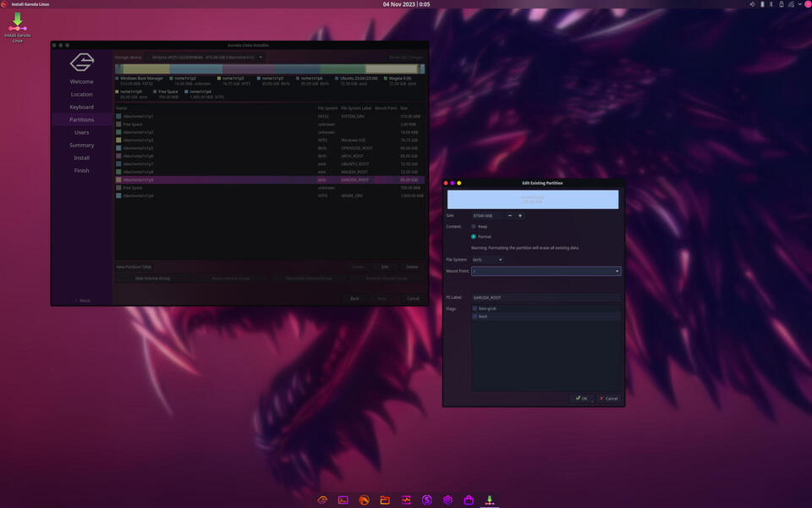Click Delete in the installer partition toolbar

point(412,267)
